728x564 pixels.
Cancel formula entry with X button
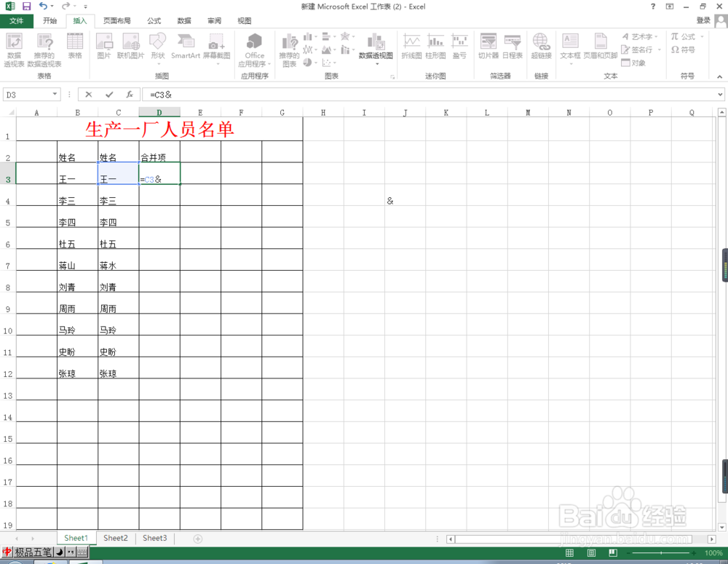88,95
